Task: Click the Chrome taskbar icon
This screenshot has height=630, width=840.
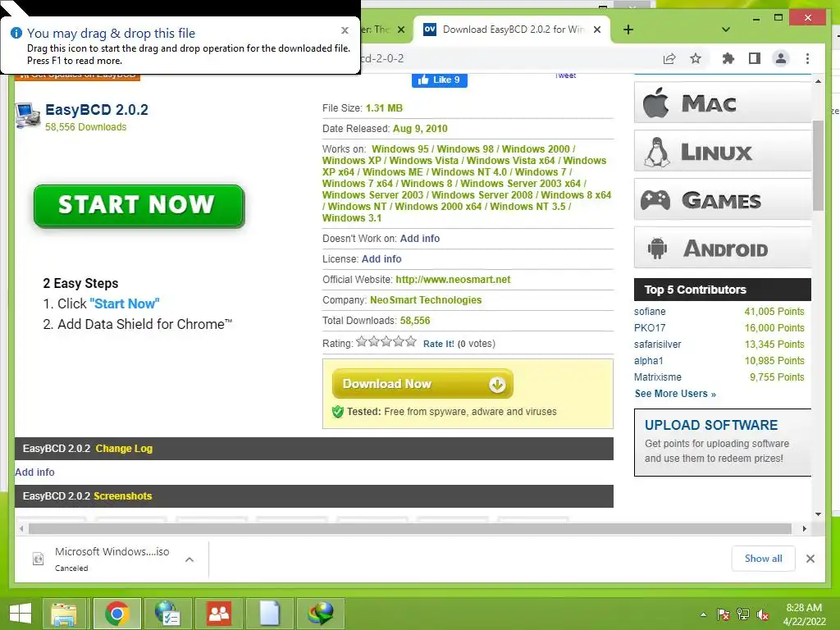Action: (117, 614)
